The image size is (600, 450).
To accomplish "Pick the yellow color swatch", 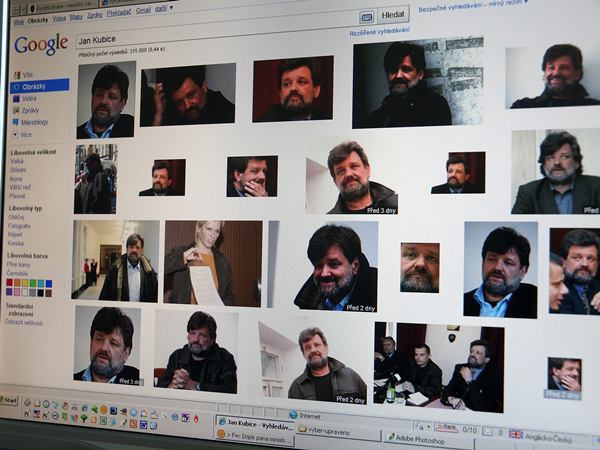I will (x=25, y=283).
